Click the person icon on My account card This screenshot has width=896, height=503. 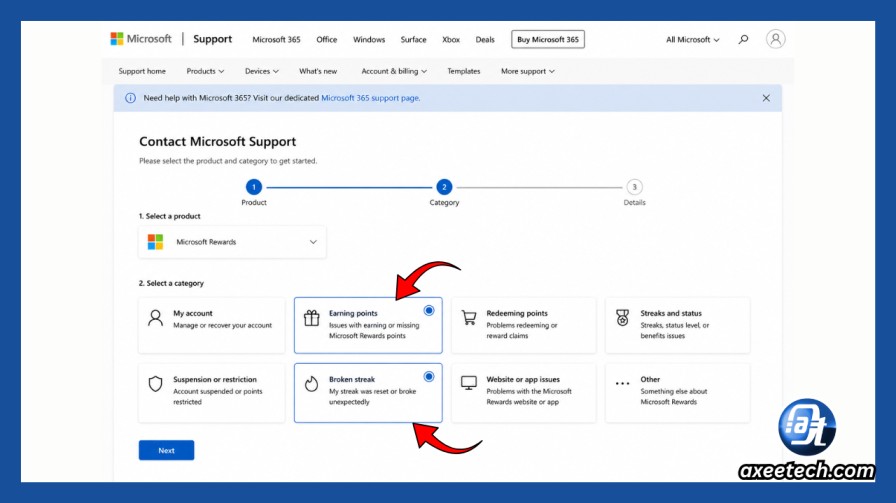(155, 318)
